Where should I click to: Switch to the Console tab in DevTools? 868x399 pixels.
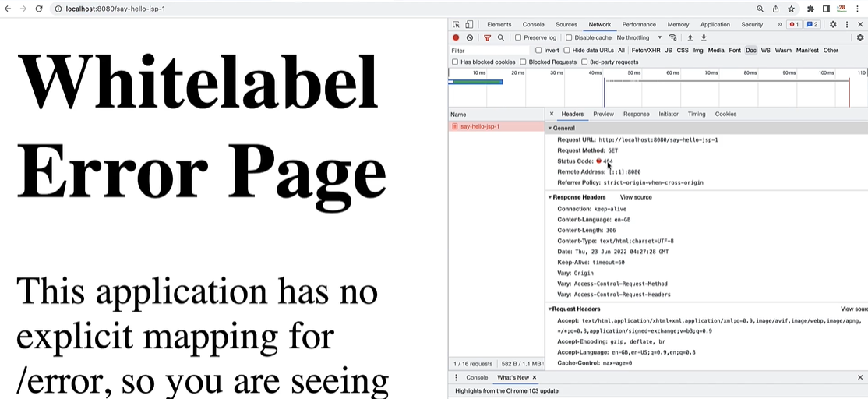tap(533, 24)
